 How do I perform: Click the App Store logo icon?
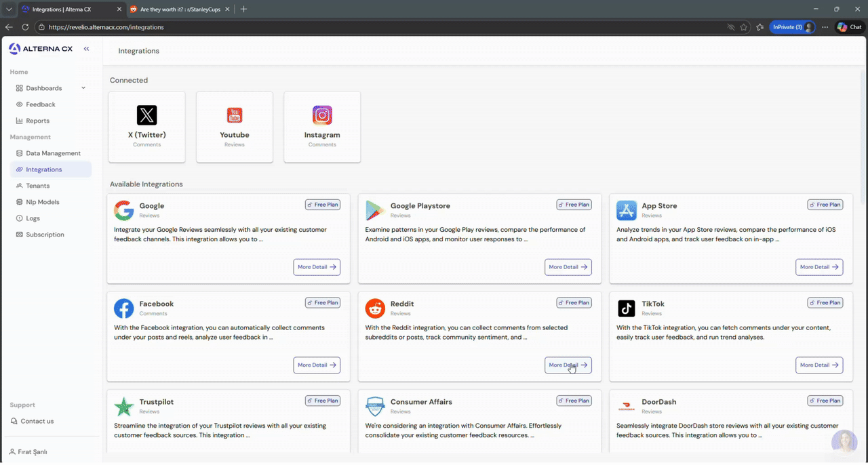click(x=627, y=210)
